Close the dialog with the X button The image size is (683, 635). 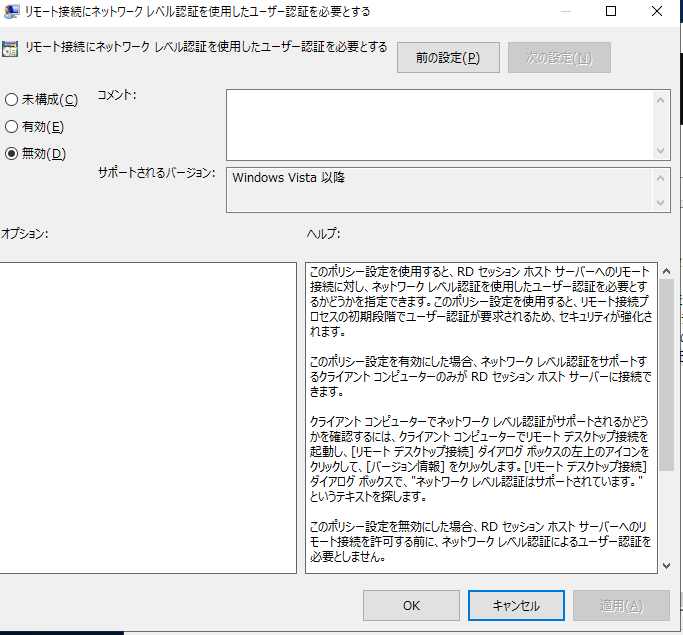[x=657, y=11]
